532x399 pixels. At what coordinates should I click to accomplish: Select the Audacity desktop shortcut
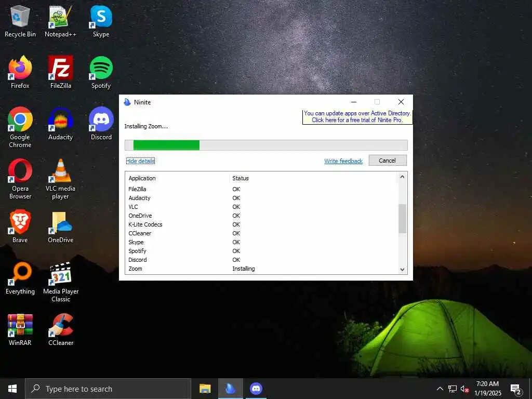click(60, 124)
